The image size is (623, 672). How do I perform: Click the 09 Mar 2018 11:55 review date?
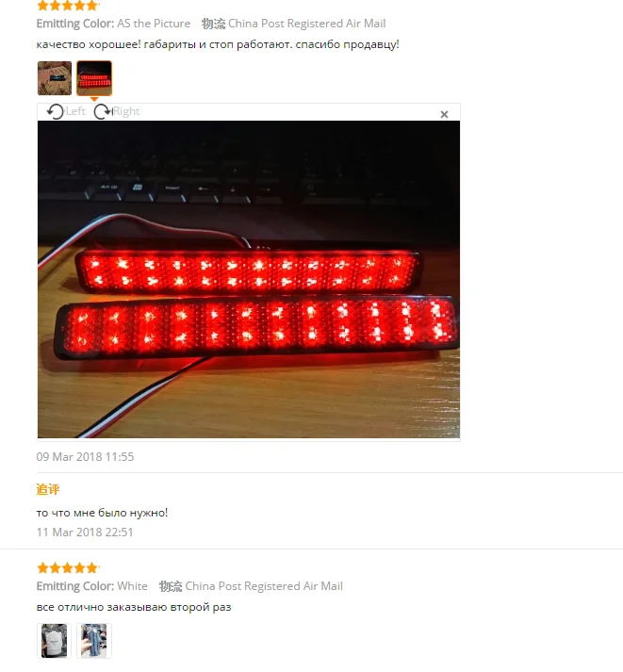[x=85, y=457]
